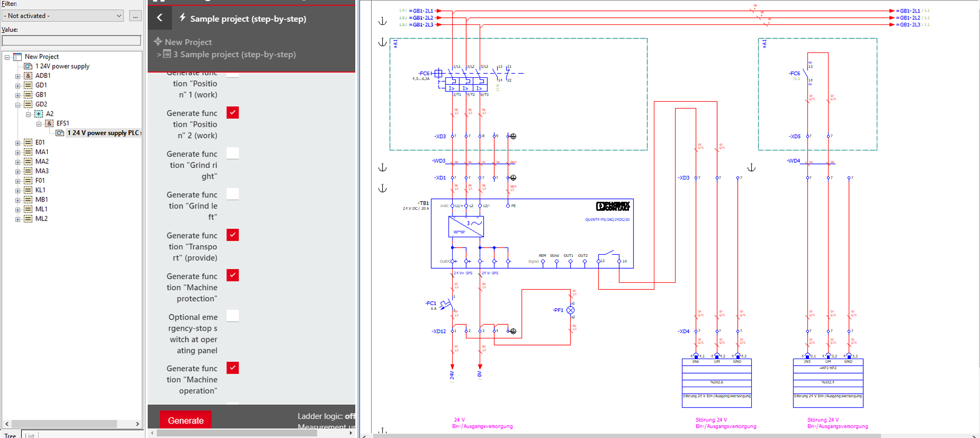The height and width of the screenshot is (438, 980).
Task: Click the Phoenix Contact logo in the TB1 block
Action: 613,207
